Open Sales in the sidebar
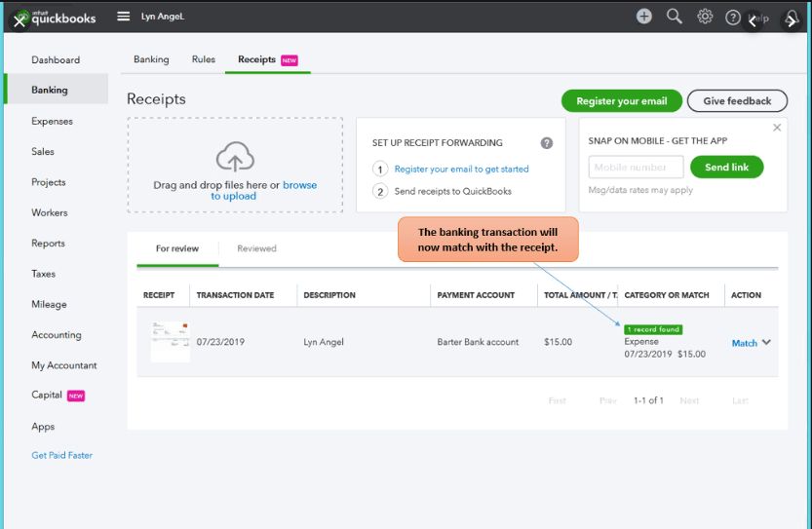Image resolution: width=812 pixels, height=529 pixels. pyautogui.click(x=43, y=152)
